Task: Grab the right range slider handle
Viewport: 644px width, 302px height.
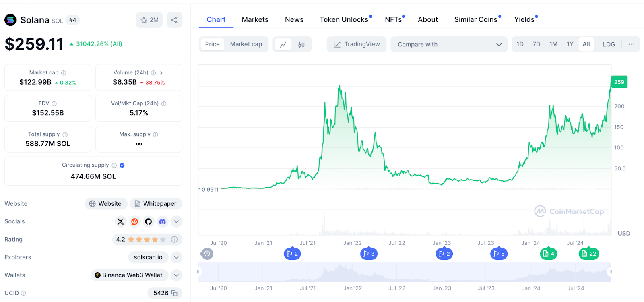Action: click(x=611, y=272)
